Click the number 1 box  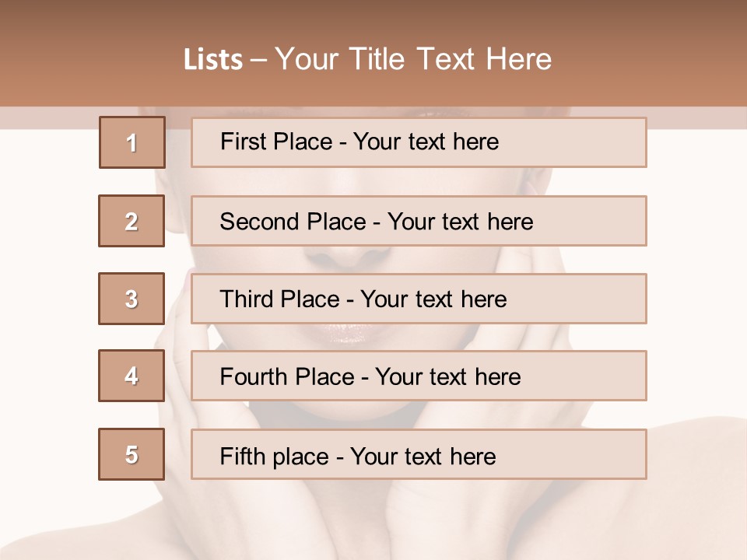[132, 142]
